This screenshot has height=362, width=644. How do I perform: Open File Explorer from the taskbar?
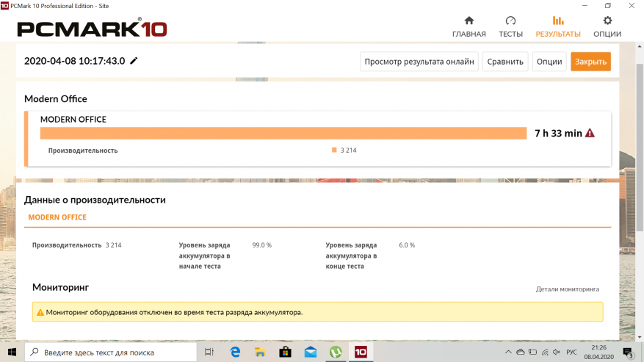coord(260,352)
